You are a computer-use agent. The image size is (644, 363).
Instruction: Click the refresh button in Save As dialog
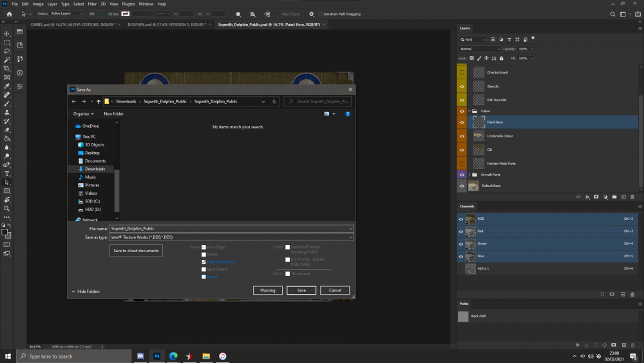275,101
